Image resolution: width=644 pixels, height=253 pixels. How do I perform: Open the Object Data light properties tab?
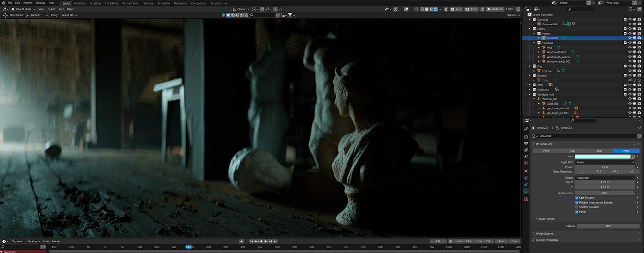coord(526,191)
